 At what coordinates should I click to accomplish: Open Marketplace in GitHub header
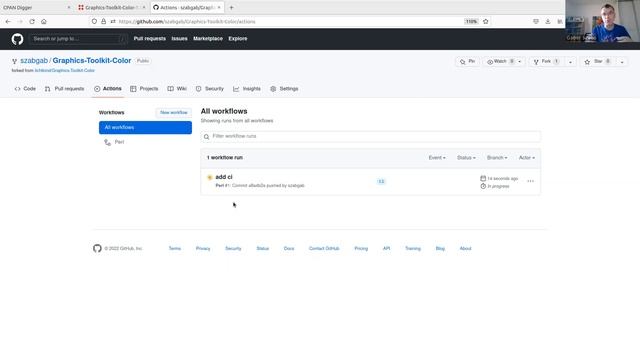(x=208, y=38)
